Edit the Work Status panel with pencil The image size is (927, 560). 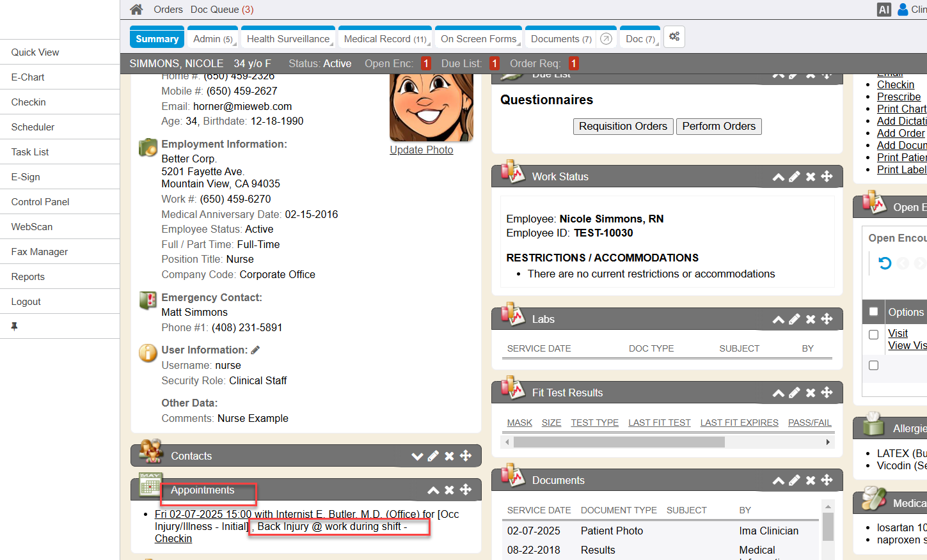(x=795, y=177)
